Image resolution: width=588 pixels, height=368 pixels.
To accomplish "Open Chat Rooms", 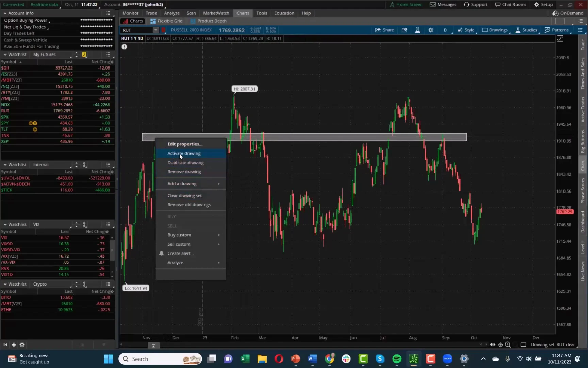I will coord(510,4).
